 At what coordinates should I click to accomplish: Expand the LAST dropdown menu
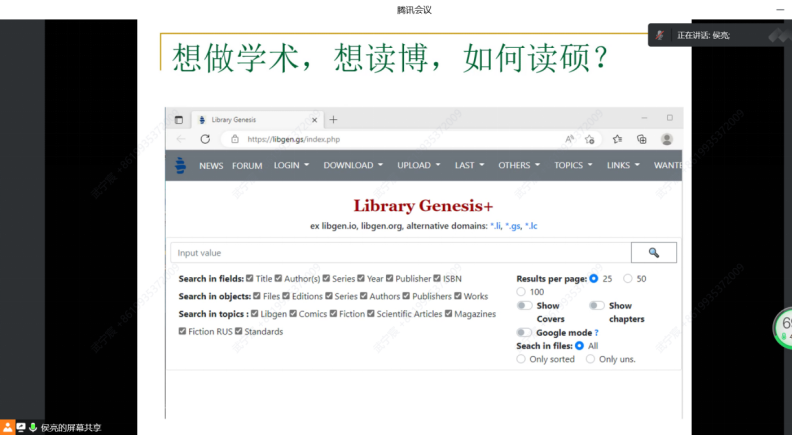pyautogui.click(x=469, y=165)
